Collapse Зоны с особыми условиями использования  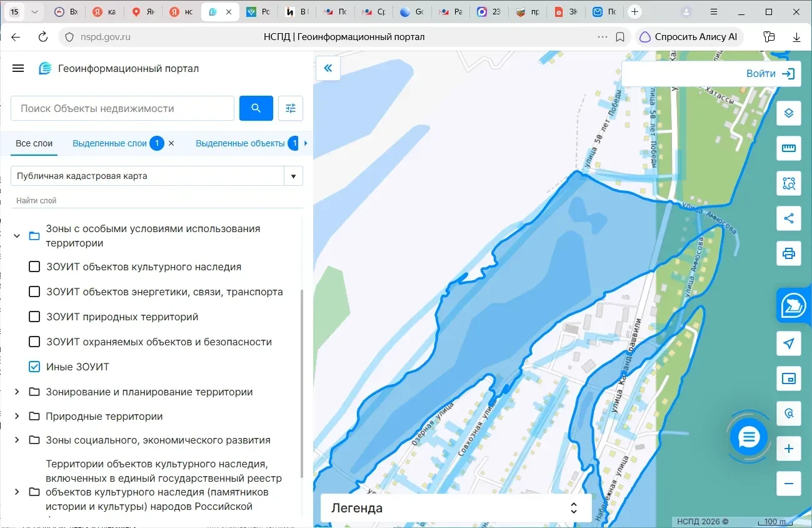(17, 236)
